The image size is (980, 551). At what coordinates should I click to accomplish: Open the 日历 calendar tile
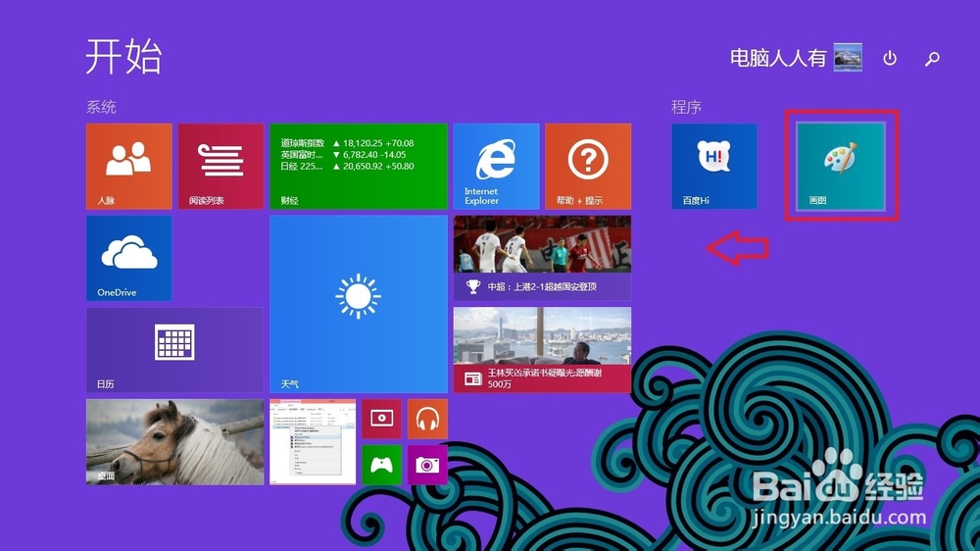175,350
